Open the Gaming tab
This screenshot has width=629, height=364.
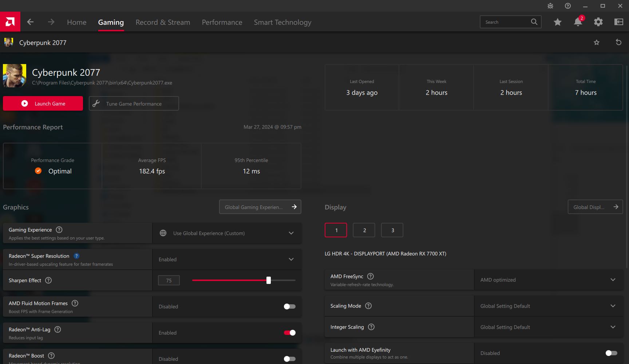click(x=111, y=22)
